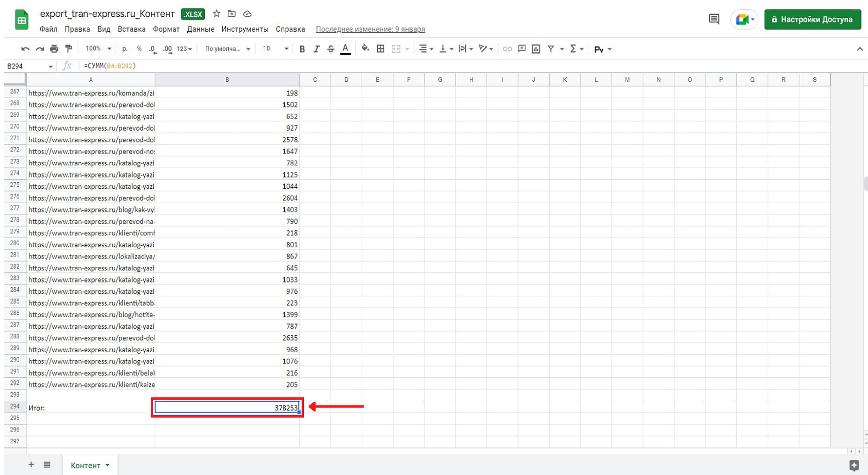The width and height of the screenshot is (868, 475).
Task: Open the font size dropdown
Action: pos(275,49)
